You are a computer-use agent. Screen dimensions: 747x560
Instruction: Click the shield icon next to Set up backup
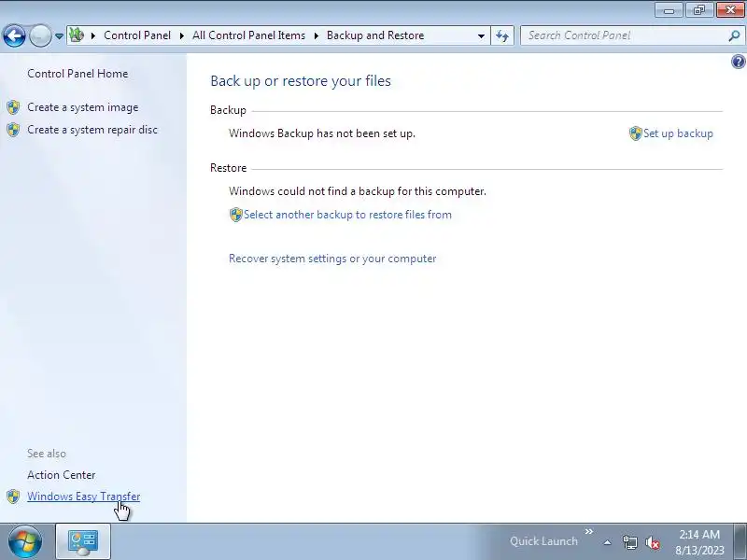point(636,133)
